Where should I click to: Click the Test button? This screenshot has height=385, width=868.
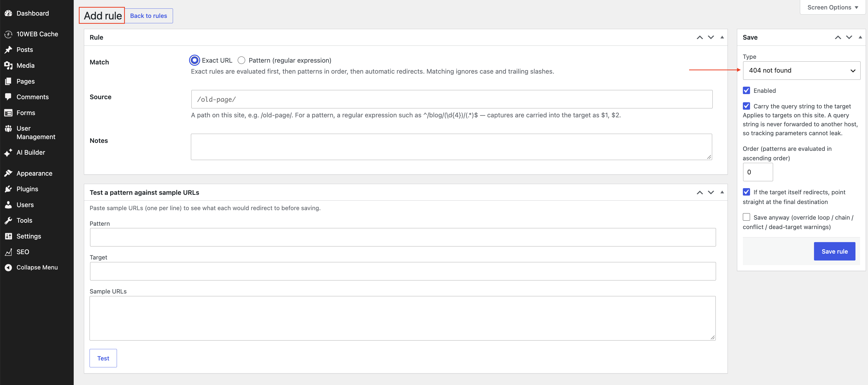pos(103,358)
